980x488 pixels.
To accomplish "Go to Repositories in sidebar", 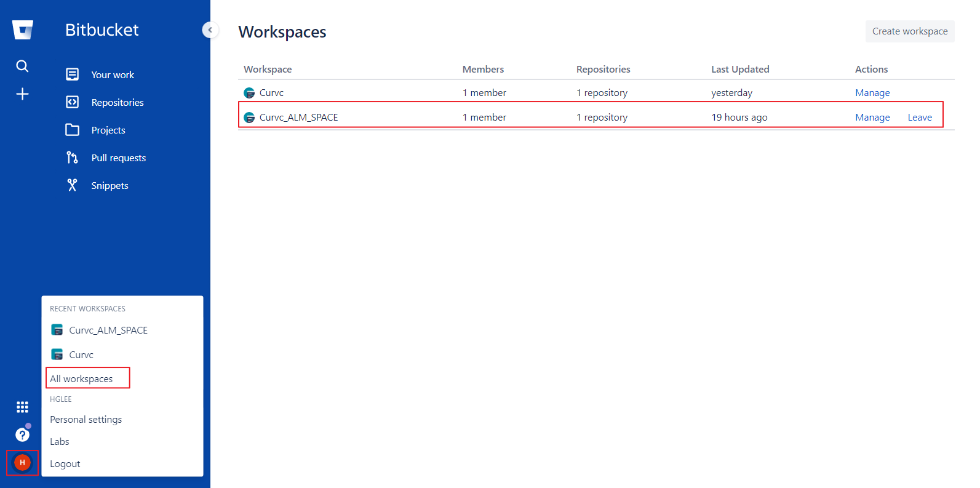I will pos(117,102).
